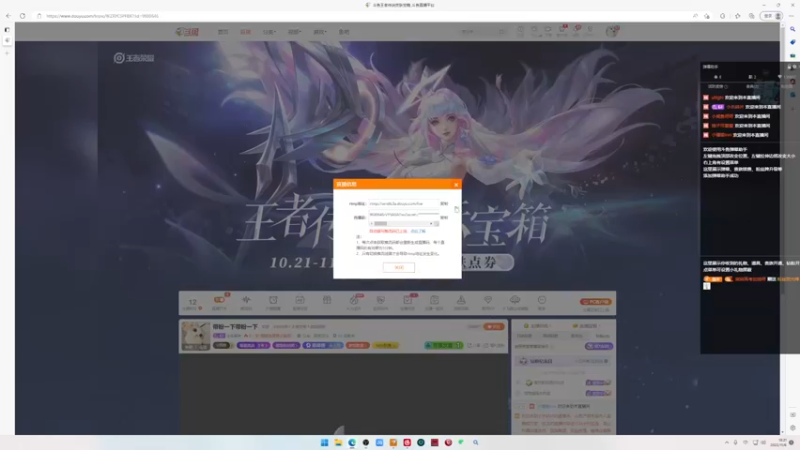Open the 鱼吧 nav item
The height and width of the screenshot is (450, 800).
point(344,32)
